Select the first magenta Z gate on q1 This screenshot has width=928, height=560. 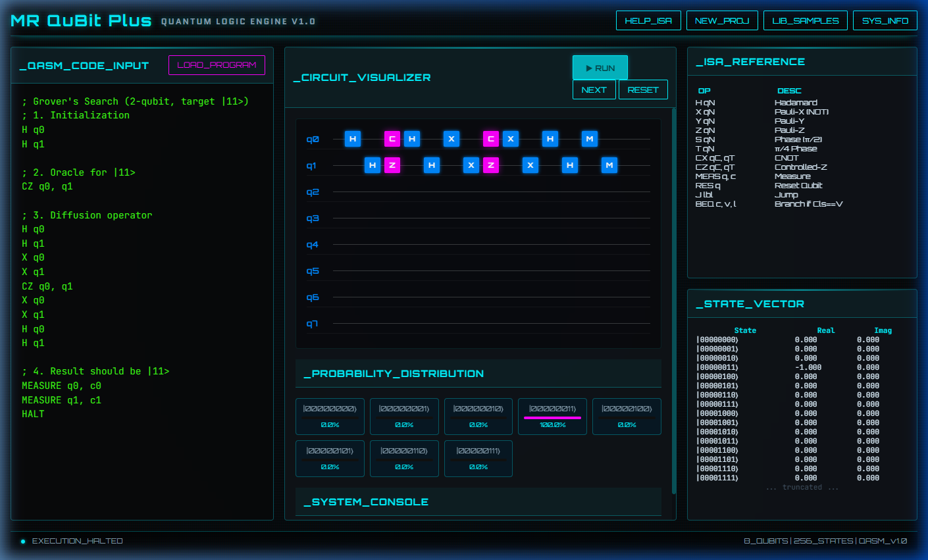click(392, 165)
